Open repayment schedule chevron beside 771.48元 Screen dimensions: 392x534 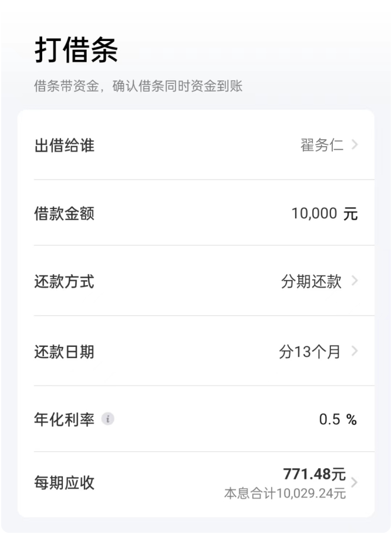[x=354, y=482]
